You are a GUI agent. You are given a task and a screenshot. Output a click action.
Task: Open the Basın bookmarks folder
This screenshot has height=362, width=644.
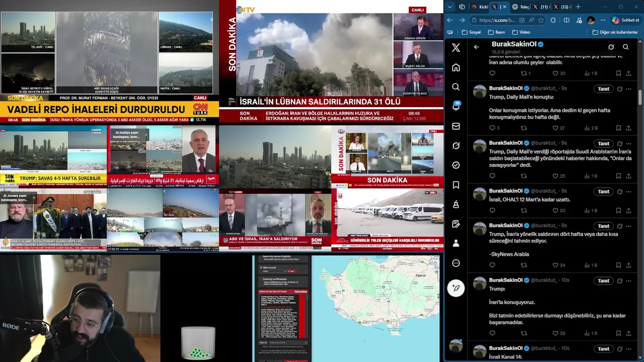pos(497,32)
